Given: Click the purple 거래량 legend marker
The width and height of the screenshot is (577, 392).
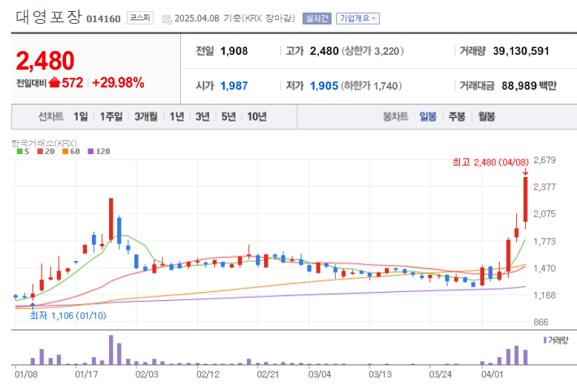Looking at the screenshot, I should (545, 340).
